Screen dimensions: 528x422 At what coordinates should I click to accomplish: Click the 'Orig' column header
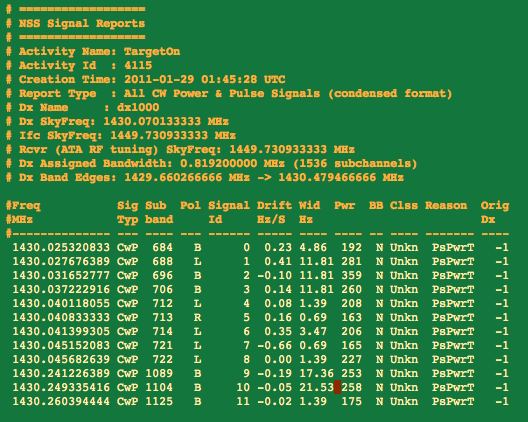coord(495,205)
